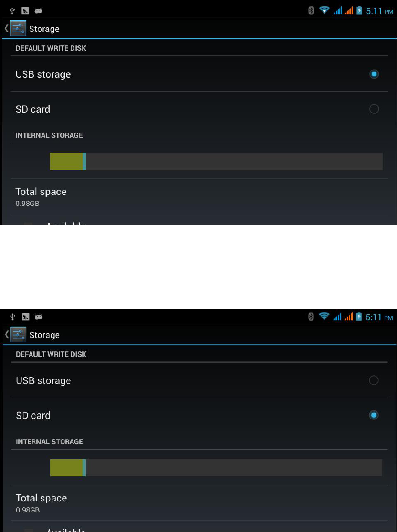This screenshot has height=532, width=397.
Task: Tap Storage title in the upper header
Action: tap(44, 29)
